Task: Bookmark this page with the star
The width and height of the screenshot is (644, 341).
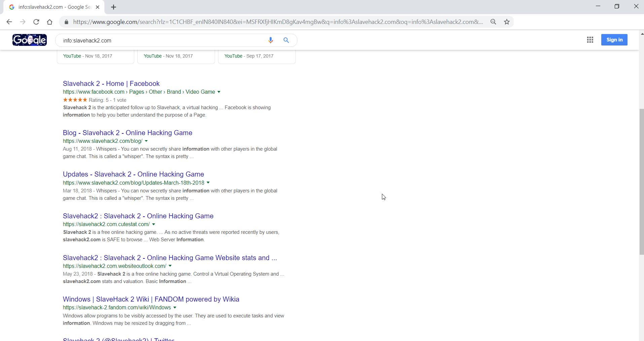Action: (x=507, y=22)
